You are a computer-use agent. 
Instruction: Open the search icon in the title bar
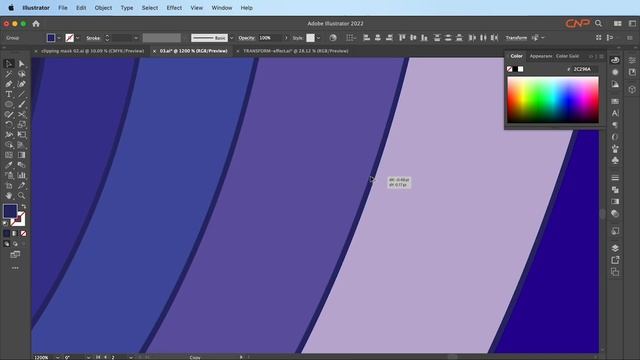[x=598, y=24]
